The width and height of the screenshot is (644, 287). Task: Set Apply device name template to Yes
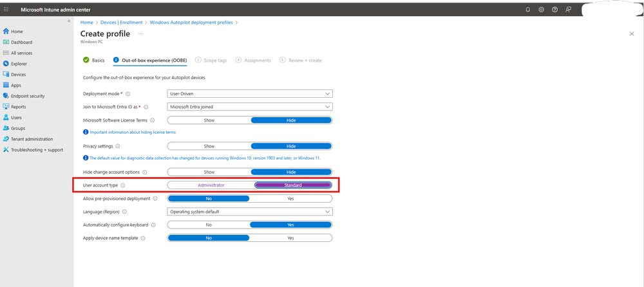click(x=291, y=238)
